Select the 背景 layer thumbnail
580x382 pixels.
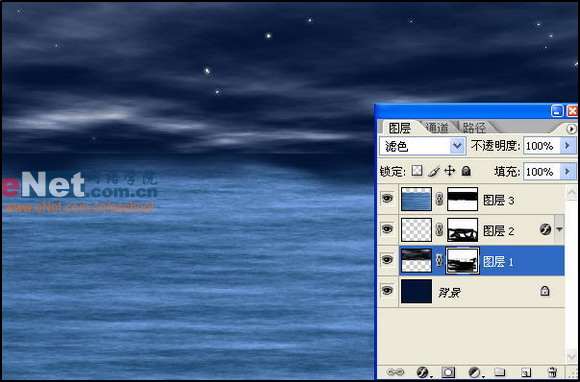pyautogui.click(x=417, y=291)
